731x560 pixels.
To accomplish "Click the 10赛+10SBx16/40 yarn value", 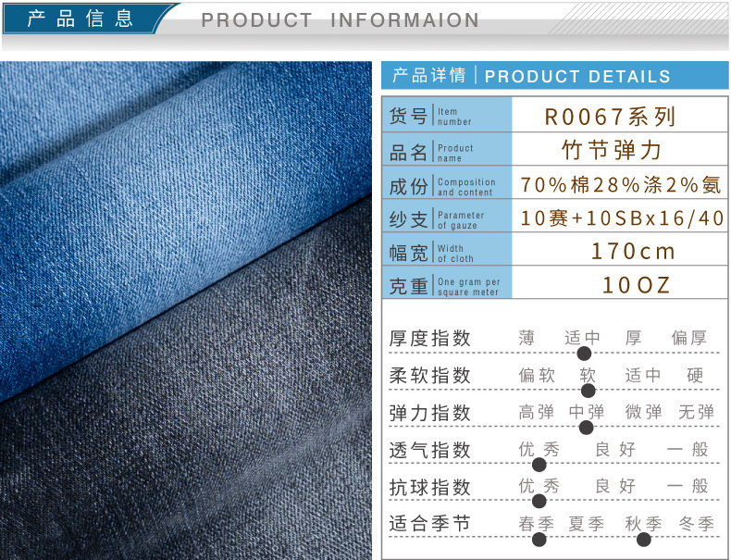I will 622,218.
